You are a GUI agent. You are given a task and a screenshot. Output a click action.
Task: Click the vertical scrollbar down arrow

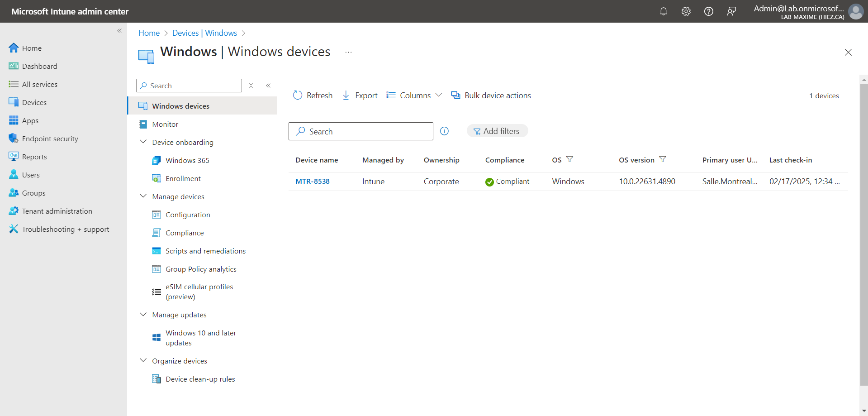tap(863, 411)
